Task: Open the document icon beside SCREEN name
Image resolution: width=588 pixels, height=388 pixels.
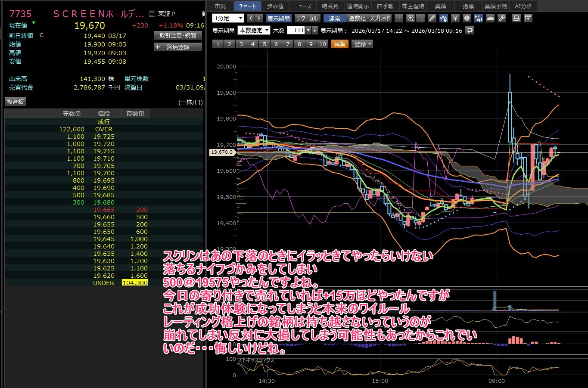Action: tap(152, 14)
